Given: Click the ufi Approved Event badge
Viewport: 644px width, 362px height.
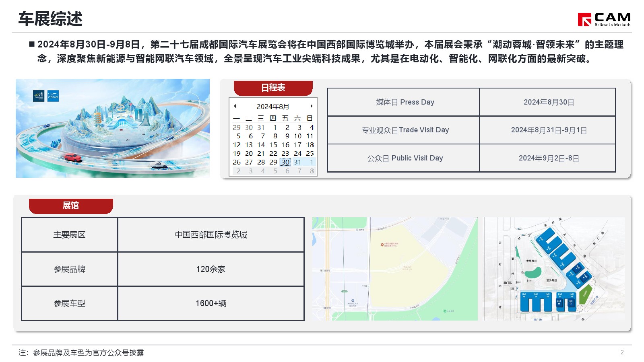Looking at the screenshot, I should tap(39, 96).
